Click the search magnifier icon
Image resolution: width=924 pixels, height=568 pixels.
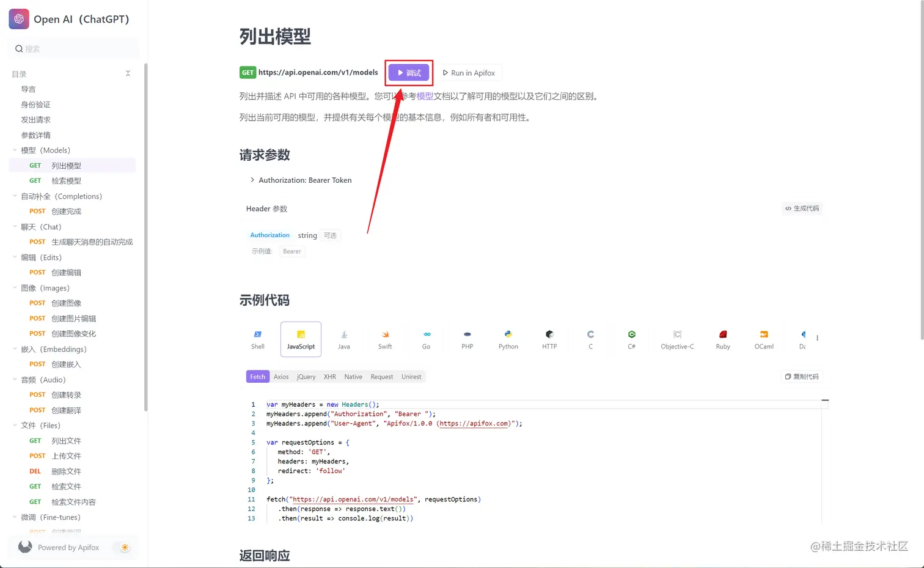click(x=19, y=49)
